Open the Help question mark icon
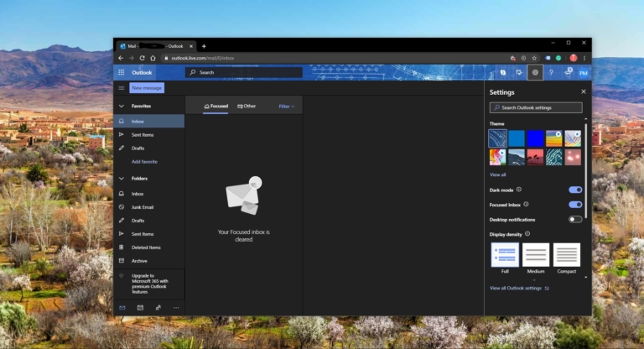The height and width of the screenshot is (349, 644). tap(551, 72)
